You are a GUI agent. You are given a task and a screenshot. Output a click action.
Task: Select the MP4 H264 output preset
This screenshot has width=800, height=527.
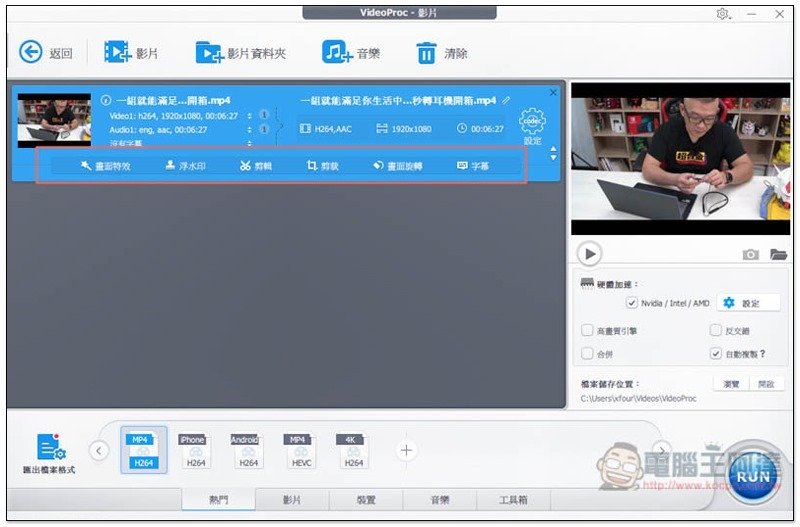point(143,450)
